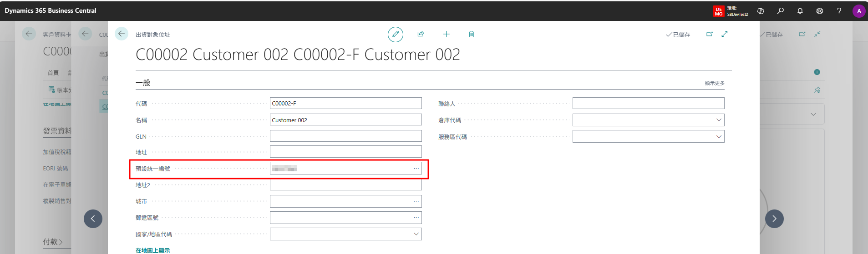868x254 pixels.
Task: Open help question mark icon
Action: click(839, 11)
